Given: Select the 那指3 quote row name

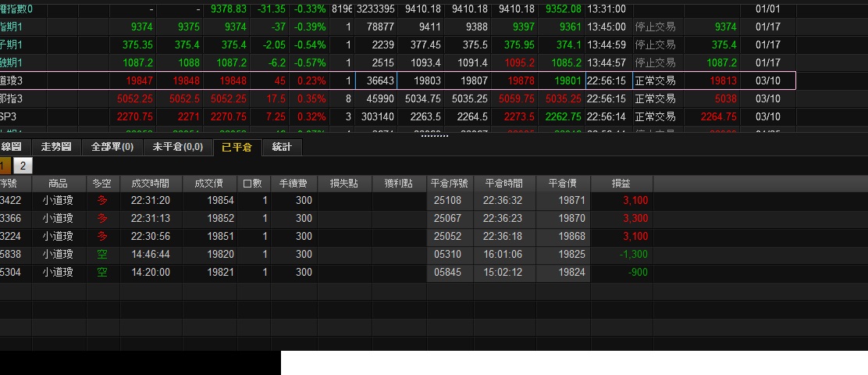Looking at the screenshot, I should click(11, 98).
